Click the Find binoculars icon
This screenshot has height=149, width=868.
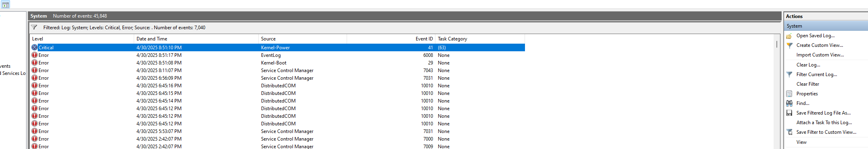789,103
